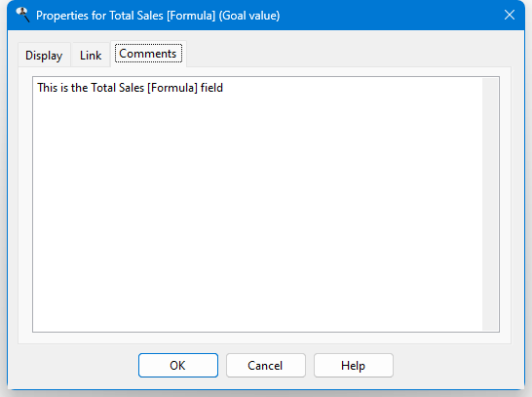Select the Comments tab

point(148,54)
